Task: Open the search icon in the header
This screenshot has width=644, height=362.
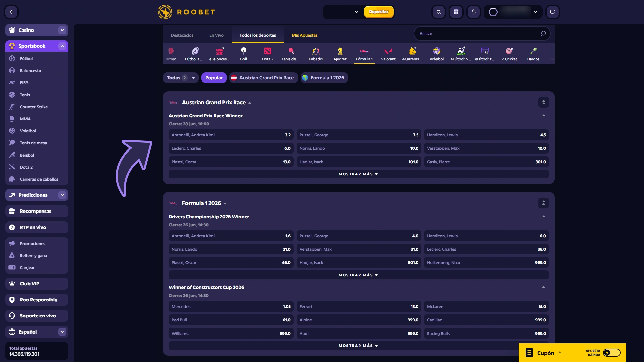Action: [439, 12]
